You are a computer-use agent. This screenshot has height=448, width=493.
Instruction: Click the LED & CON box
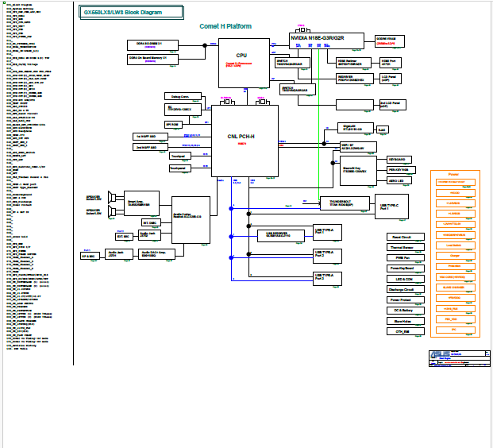(x=406, y=279)
